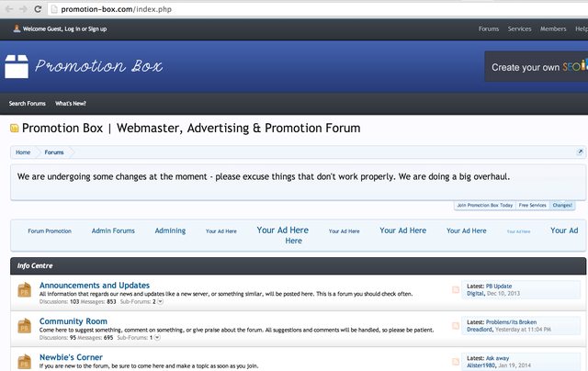Select the Changes! tab

(x=562, y=206)
